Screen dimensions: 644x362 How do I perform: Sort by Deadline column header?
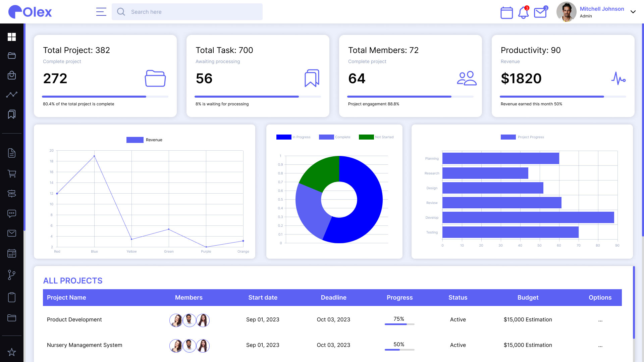tap(333, 298)
